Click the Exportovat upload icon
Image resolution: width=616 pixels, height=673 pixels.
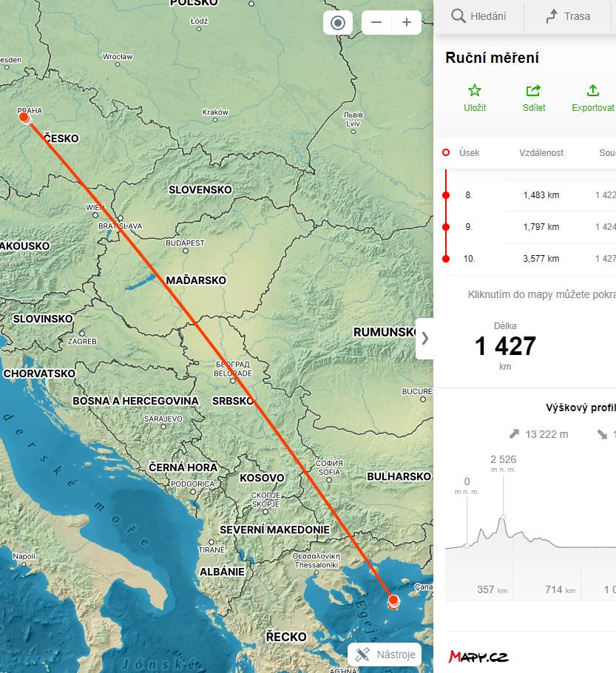593,90
